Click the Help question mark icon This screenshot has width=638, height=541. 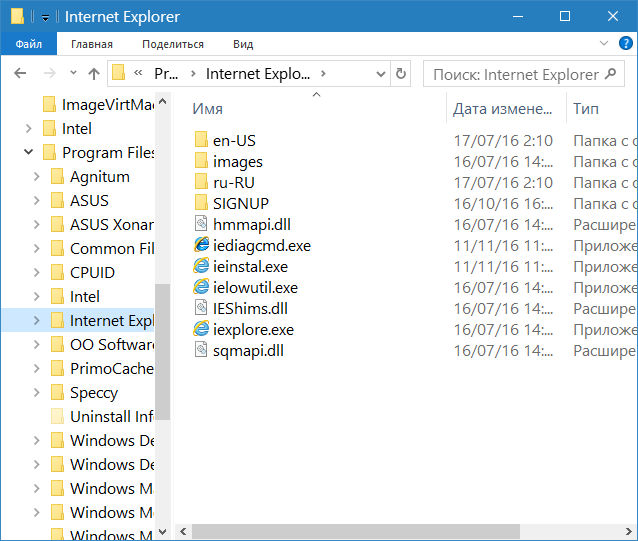click(x=625, y=43)
